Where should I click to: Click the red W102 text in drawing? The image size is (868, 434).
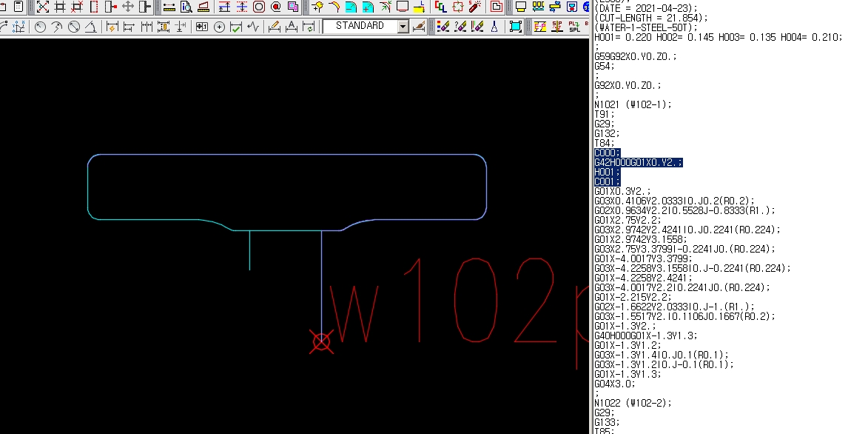pos(443,301)
